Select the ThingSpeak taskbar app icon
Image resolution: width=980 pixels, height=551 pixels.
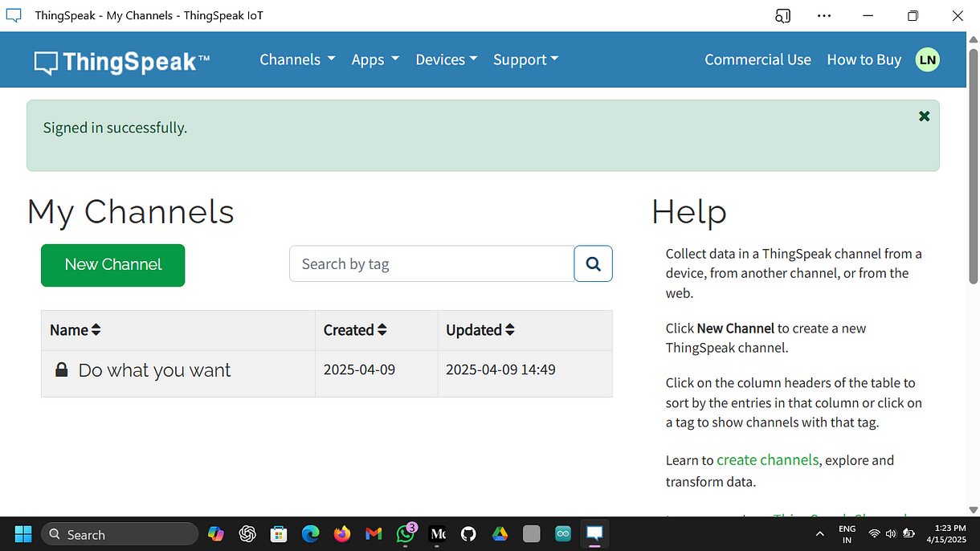(x=594, y=534)
